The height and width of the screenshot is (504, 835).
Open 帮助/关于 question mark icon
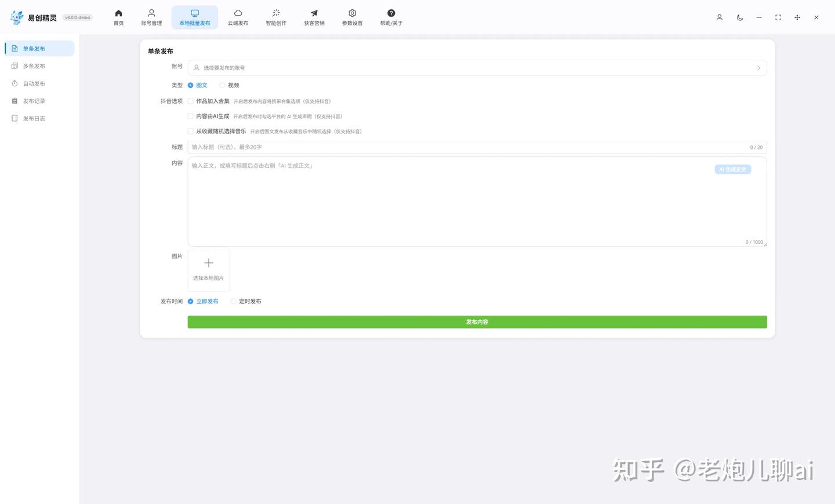[x=391, y=13]
